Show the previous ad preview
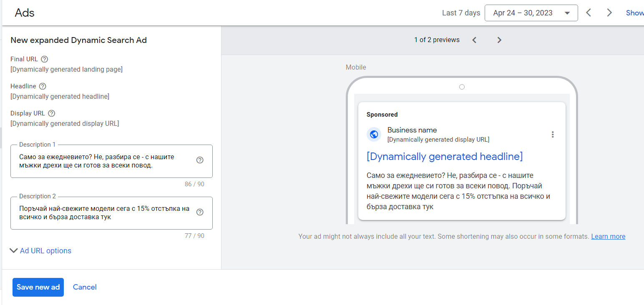 click(x=474, y=40)
